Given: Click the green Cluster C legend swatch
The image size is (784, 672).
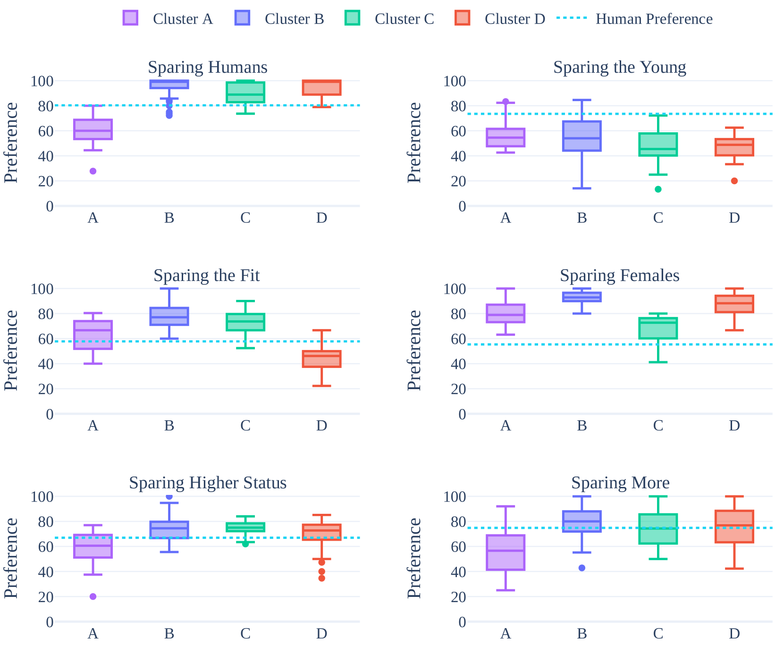Looking at the screenshot, I should tap(353, 18).
